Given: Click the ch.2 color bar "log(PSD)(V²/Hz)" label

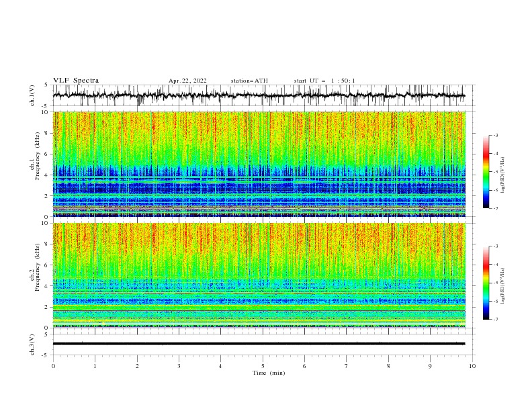Looking at the screenshot, I should tap(502, 286).
